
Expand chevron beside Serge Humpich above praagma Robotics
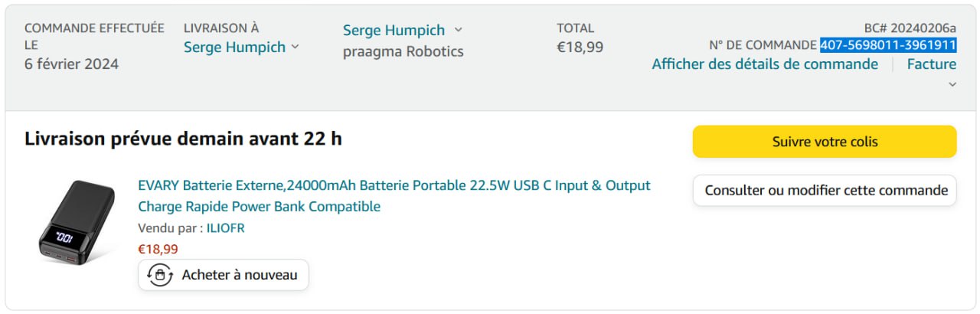(x=458, y=30)
